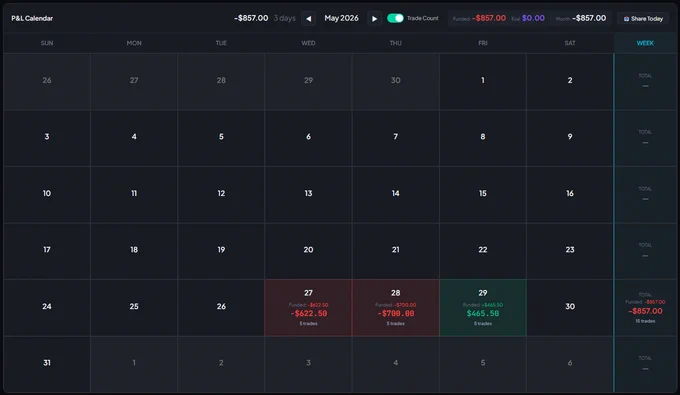Select day 21 in the calendar

[396, 251]
